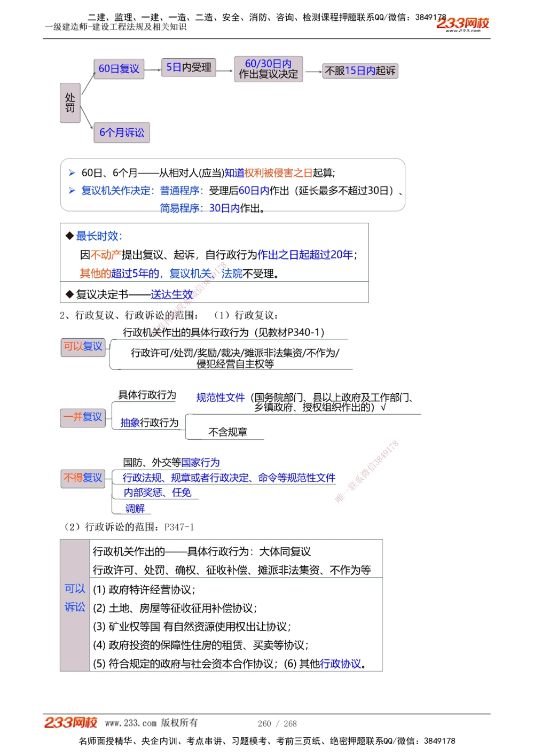Select the 处罚 box in the flowchart
The height and width of the screenshot is (756, 534).
pyautogui.click(x=70, y=102)
